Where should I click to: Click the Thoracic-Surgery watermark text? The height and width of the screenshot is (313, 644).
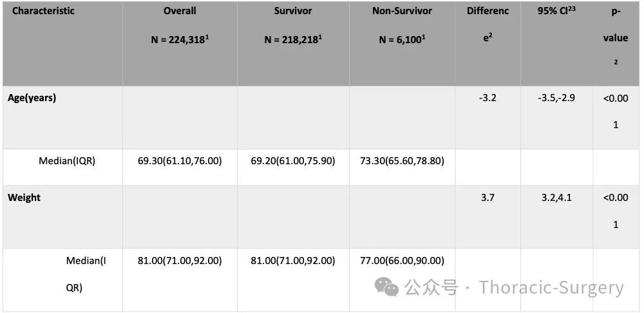pos(551,287)
